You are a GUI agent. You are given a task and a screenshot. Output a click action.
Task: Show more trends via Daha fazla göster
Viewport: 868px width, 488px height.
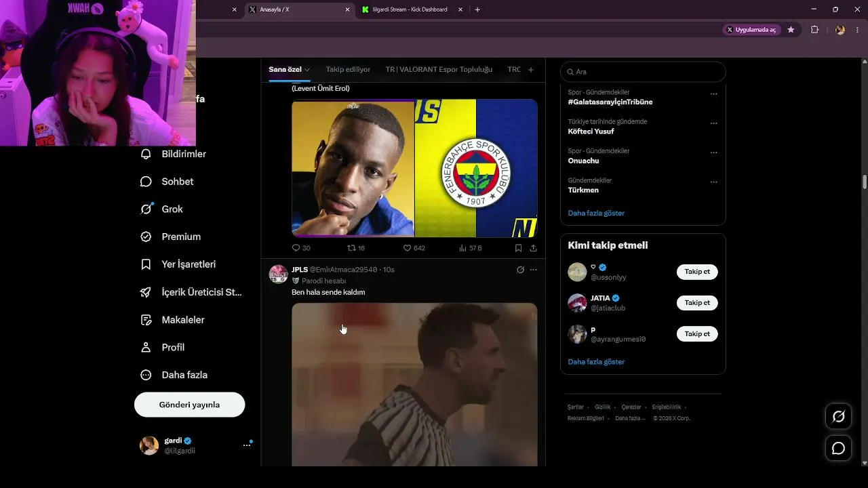coord(596,213)
